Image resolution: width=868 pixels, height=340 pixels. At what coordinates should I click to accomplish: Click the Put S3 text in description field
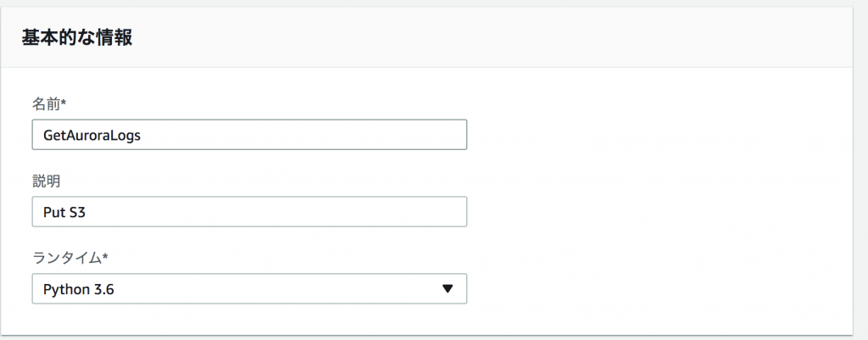pos(64,212)
